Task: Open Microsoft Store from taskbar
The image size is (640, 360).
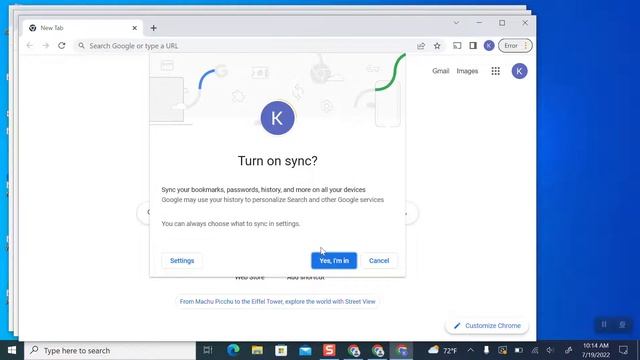Action: (281, 350)
